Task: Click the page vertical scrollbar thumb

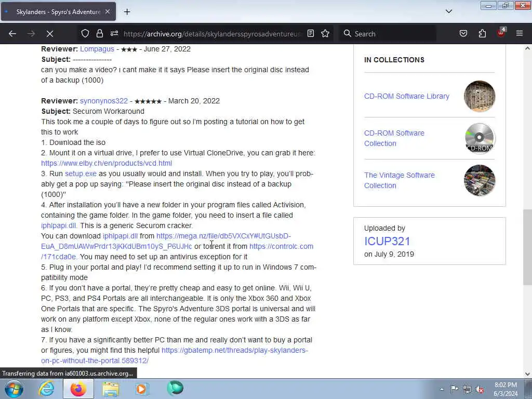Action: tap(527, 248)
